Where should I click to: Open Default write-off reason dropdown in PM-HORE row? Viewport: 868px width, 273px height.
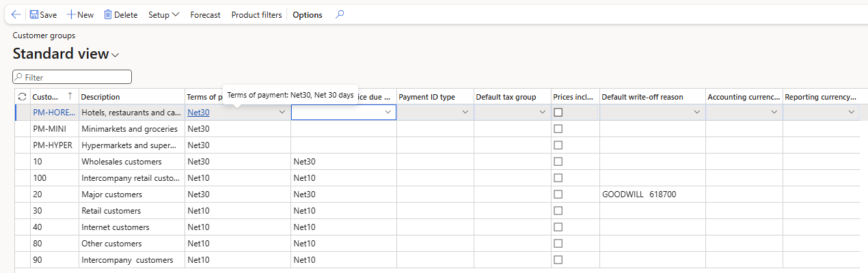[x=697, y=113]
